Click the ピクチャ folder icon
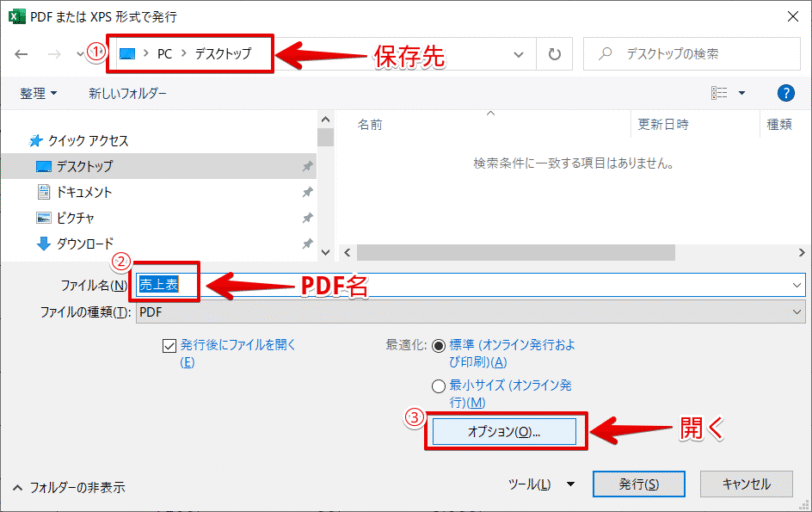 pyautogui.click(x=44, y=218)
